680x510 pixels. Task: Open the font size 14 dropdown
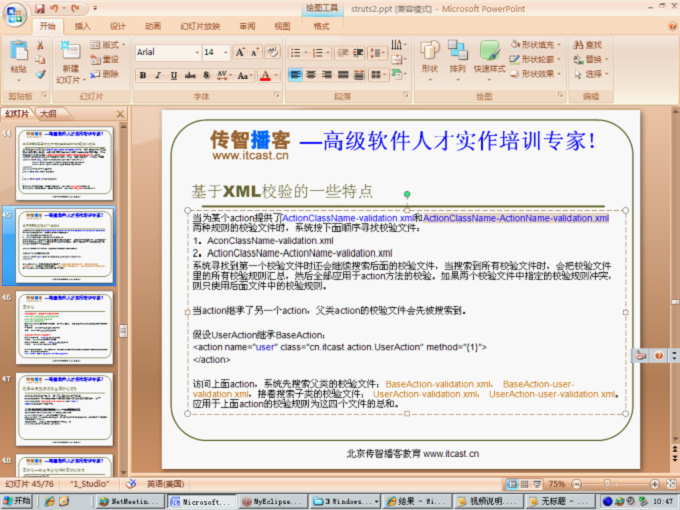[x=226, y=52]
